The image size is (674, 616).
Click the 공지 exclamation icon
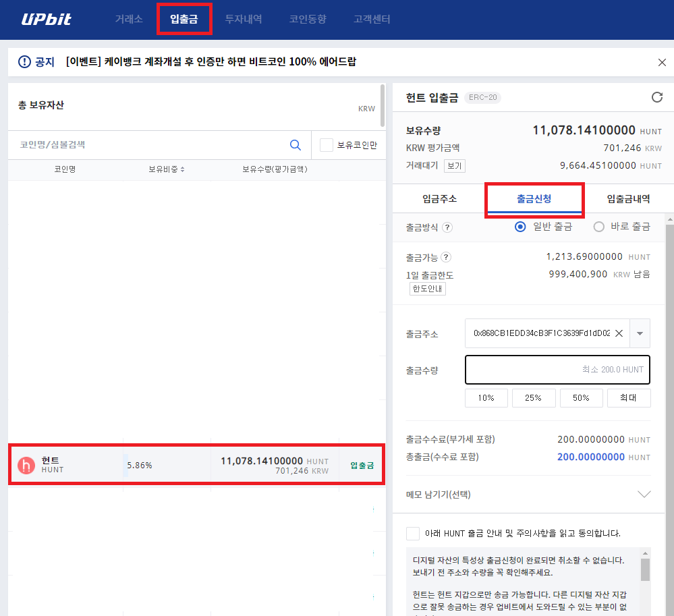coord(24,62)
